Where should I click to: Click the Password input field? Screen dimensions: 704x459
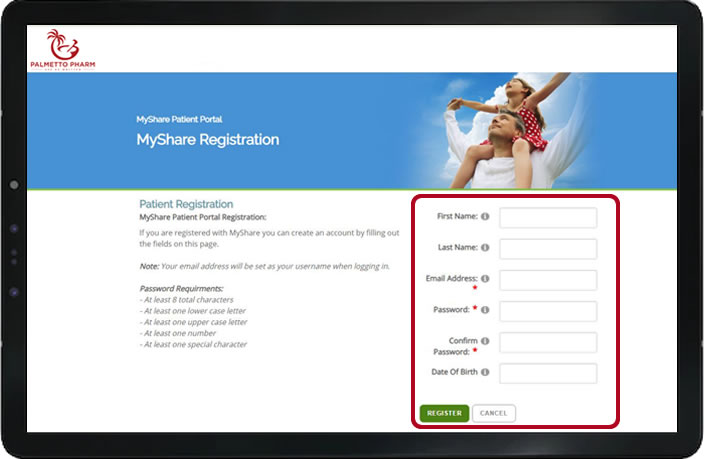point(547,311)
